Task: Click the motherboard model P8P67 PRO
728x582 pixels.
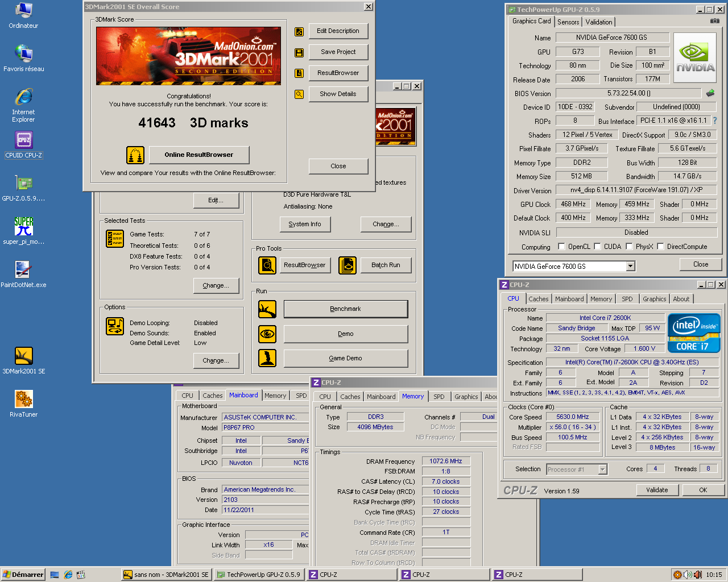Action: (x=265, y=427)
